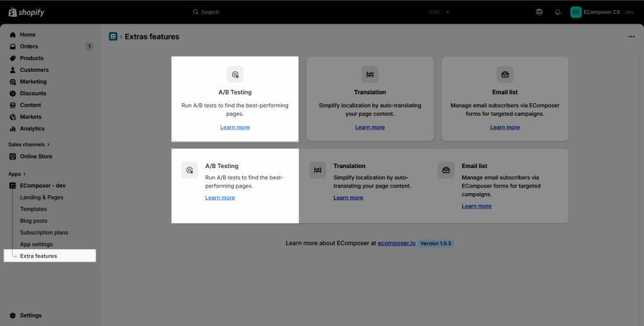644x326 pixels.
Task: Select Subscription plans in sidebar
Action: pyautogui.click(x=44, y=233)
